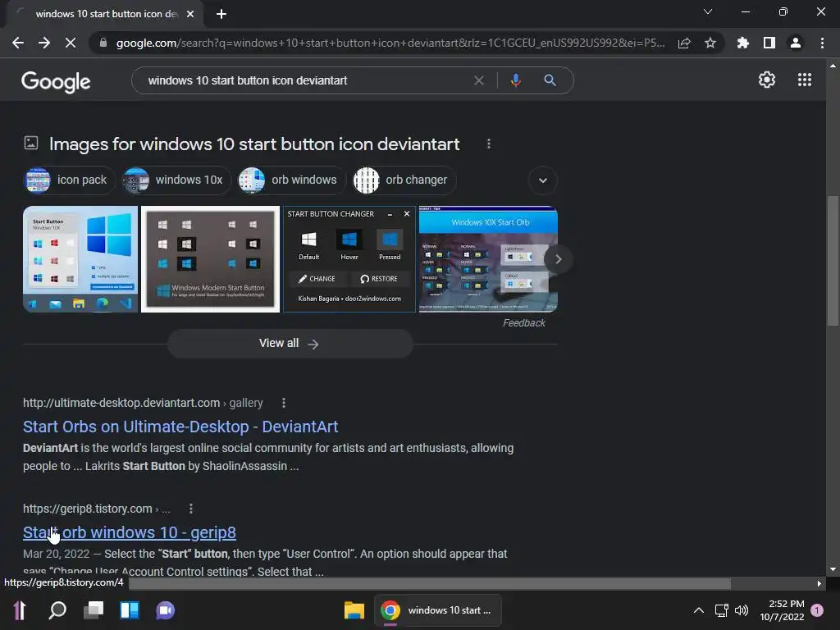The width and height of the screenshot is (840, 630).
Task: Click the Images for windows 10 heading
Action: 254,144
